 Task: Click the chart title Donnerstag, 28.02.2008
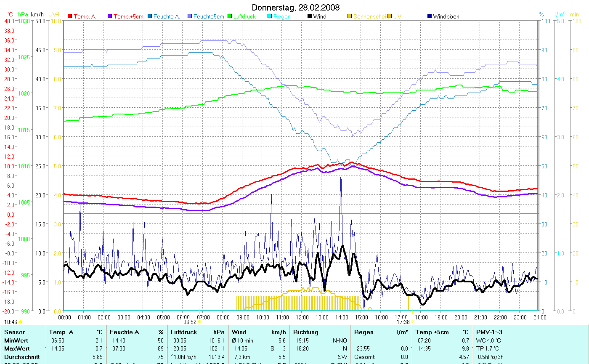tap(295, 8)
